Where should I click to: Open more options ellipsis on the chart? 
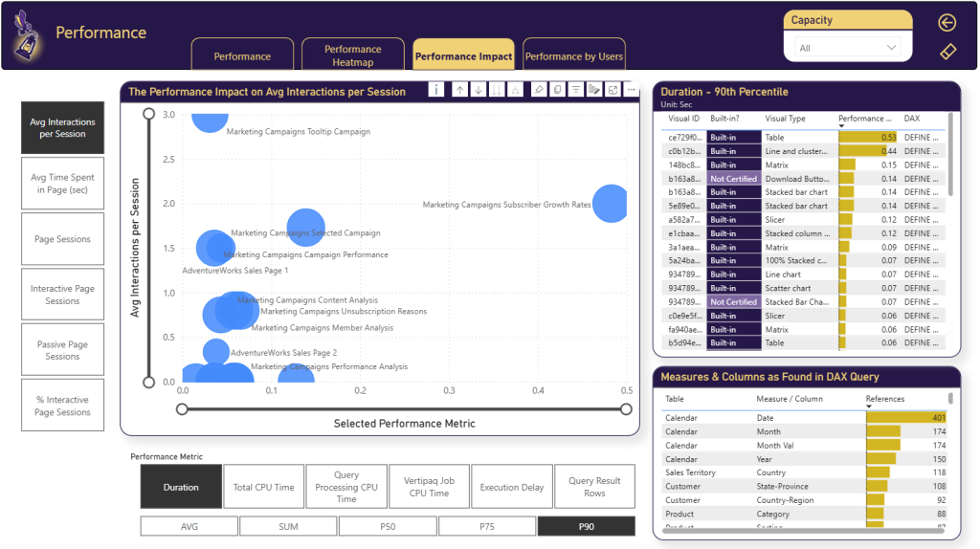[x=630, y=90]
